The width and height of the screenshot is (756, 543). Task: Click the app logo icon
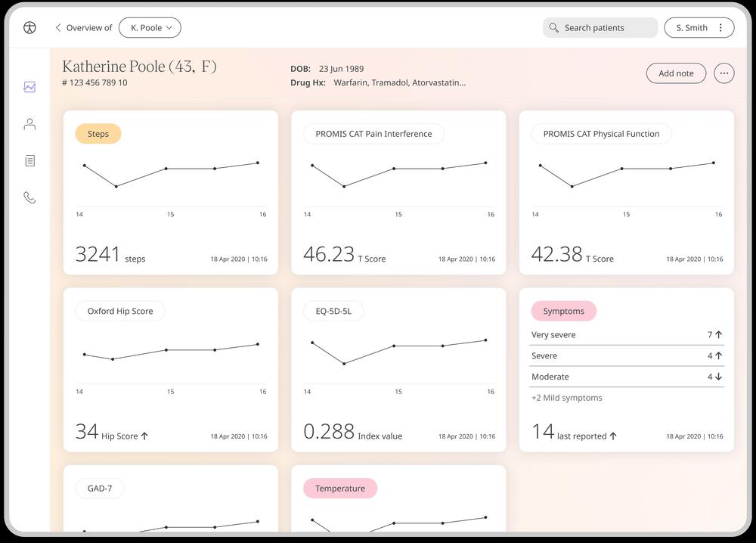29,28
